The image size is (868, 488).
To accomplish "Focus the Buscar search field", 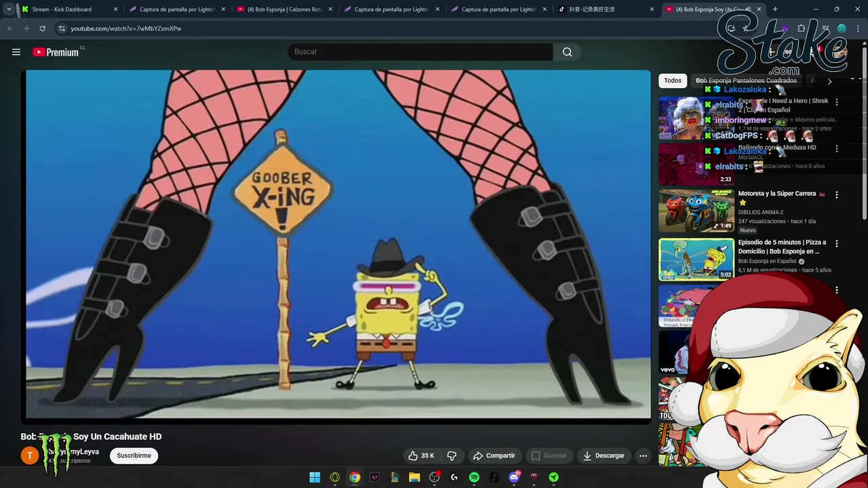I will (x=420, y=52).
